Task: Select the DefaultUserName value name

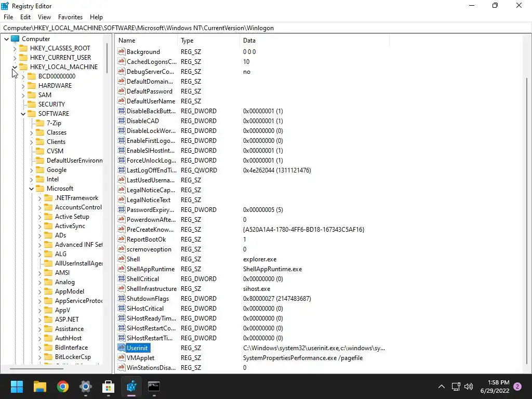Action: [x=151, y=101]
